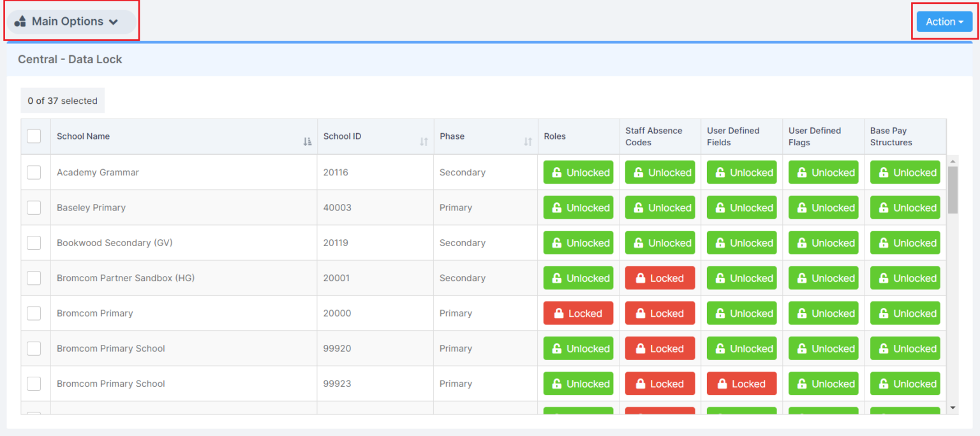Viewport: 980px width, 436px height.
Task: Click the sort icon on School ID column
Action: click(x=422, y=142)
